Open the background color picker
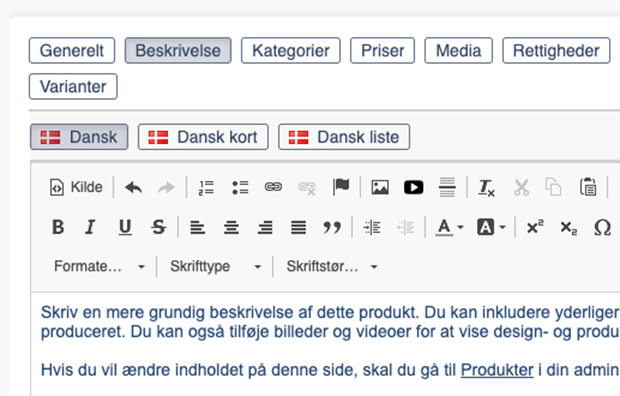Image resolution: width=620 pixels, height=396 pixels. [491, 227]
